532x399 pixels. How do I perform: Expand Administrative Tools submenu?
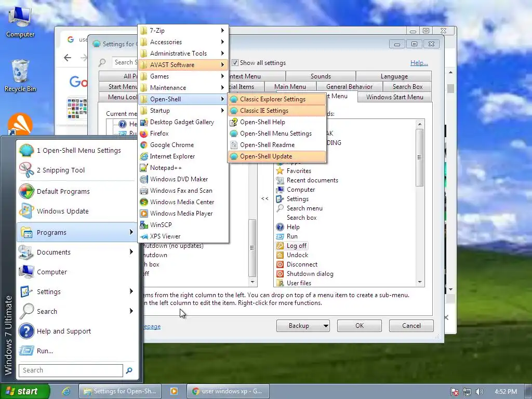click(183, 54)
